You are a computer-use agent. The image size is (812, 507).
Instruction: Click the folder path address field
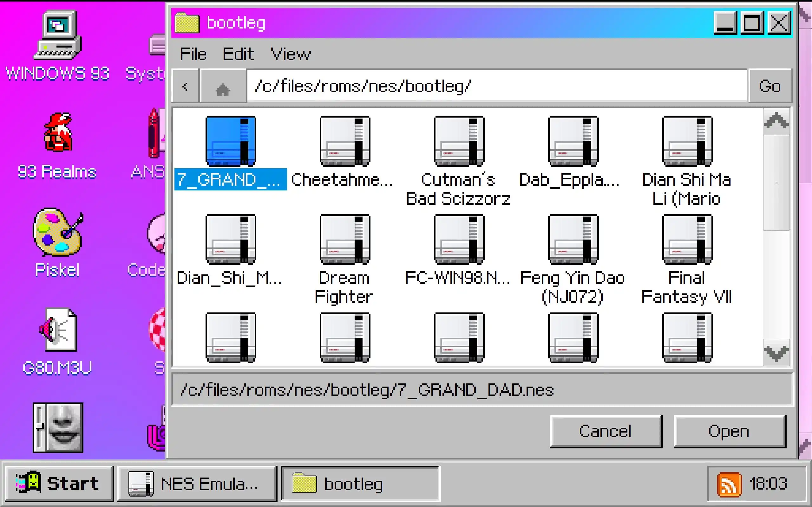pos(497,87)
